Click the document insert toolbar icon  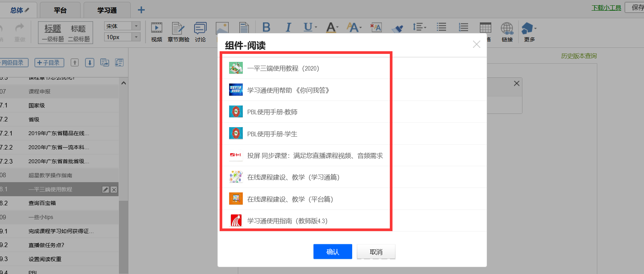[x=244, y=28]
